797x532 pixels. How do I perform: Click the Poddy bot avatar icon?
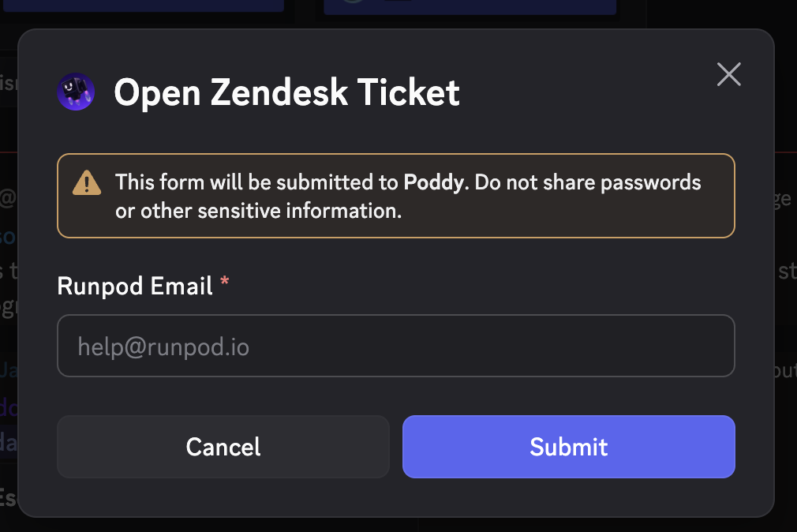coord(76,92)
